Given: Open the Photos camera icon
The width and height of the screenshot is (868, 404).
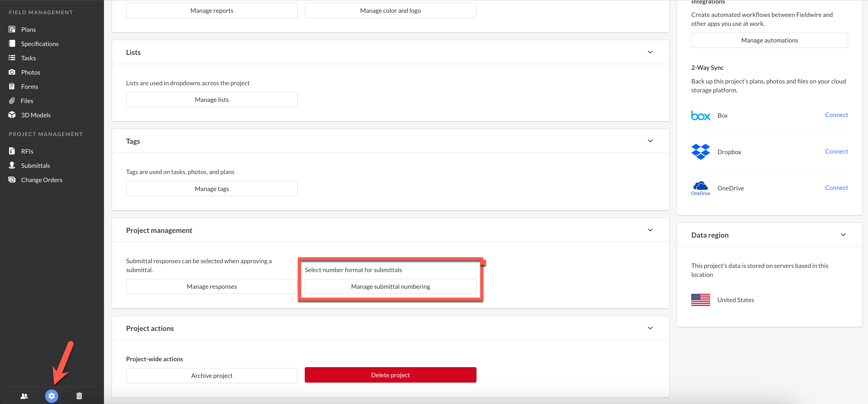Looking at the screenshot, I should click(x=12, y=72).
